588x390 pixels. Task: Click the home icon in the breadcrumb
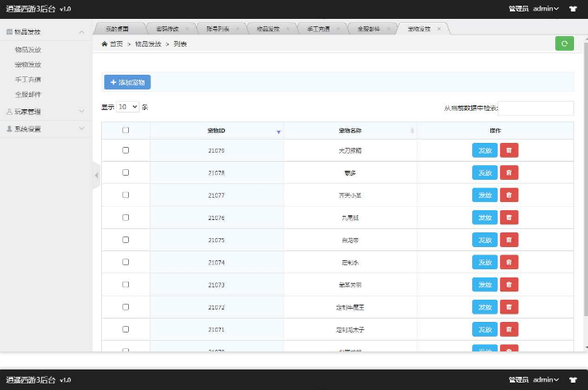point(104,44)
